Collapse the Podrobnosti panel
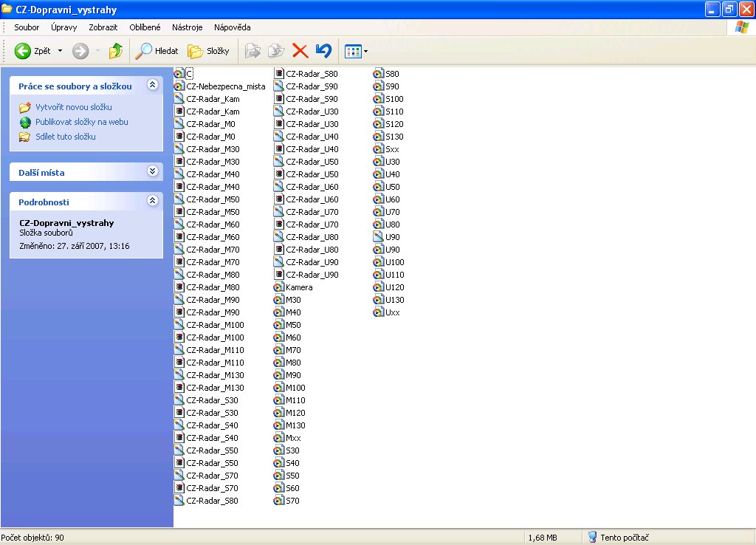756x545 pixels. coord(153,201)
